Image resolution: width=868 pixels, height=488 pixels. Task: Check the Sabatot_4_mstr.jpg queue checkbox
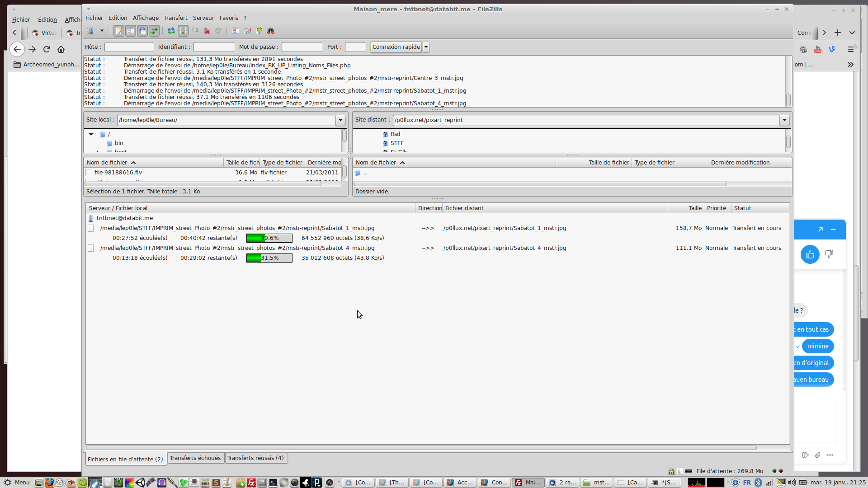click(91, 248)
